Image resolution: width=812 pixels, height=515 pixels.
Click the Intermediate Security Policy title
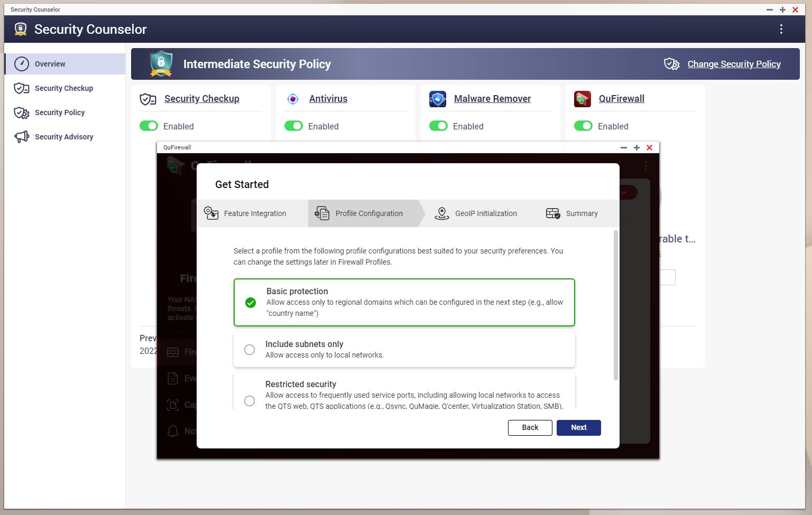(x=257, y=64)
